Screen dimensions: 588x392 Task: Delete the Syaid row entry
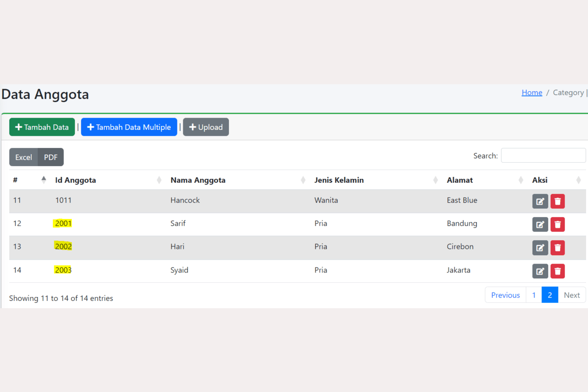tap(558, 271)
